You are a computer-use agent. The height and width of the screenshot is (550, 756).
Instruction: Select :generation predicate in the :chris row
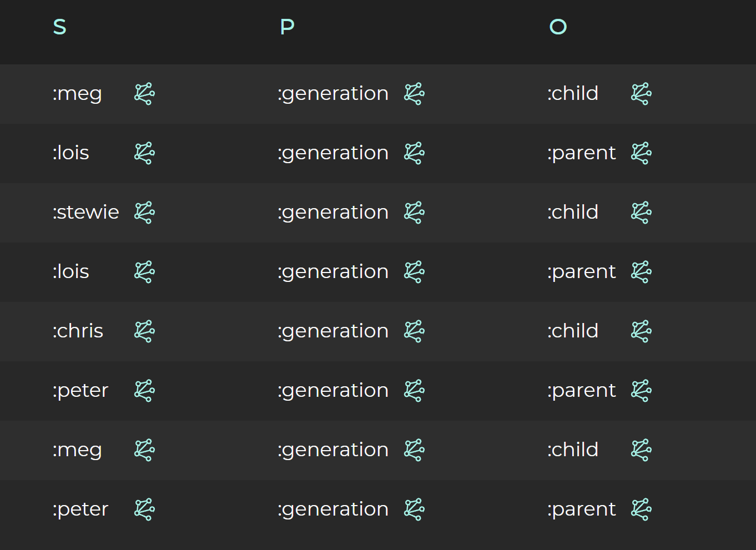coord(333,331)
